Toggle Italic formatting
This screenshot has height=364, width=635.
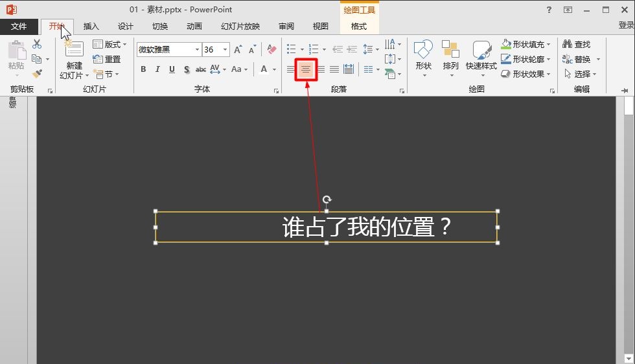[157, 69]
